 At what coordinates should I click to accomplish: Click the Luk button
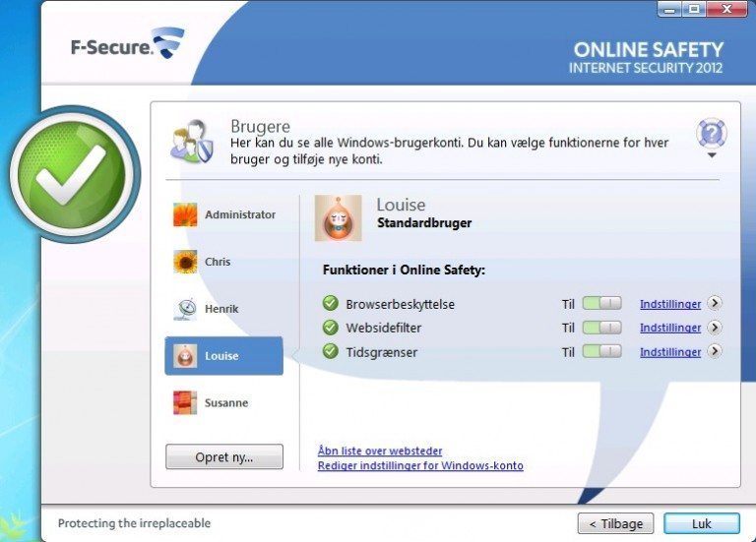point(702,523)
